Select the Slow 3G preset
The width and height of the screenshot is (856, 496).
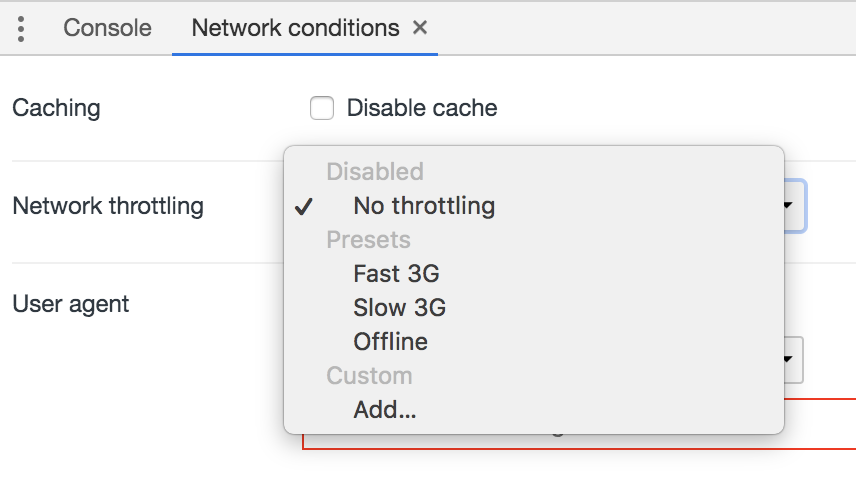(x=399, y=308)
